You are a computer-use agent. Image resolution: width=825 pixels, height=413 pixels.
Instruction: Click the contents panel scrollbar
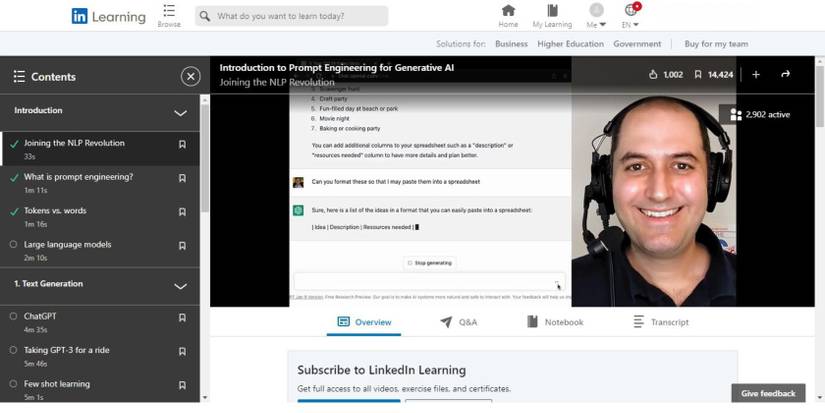[x=205, y=158]
